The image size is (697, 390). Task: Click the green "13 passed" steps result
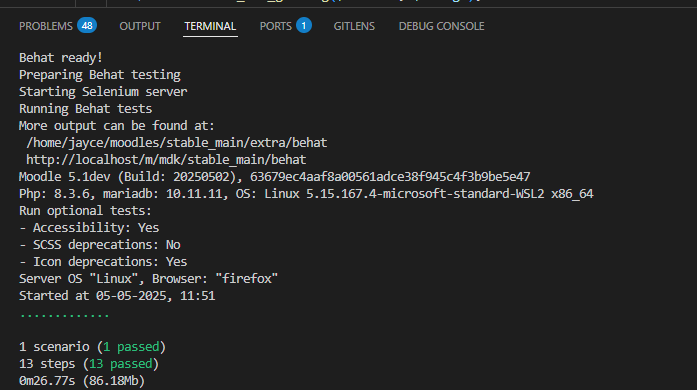[120, 364]
